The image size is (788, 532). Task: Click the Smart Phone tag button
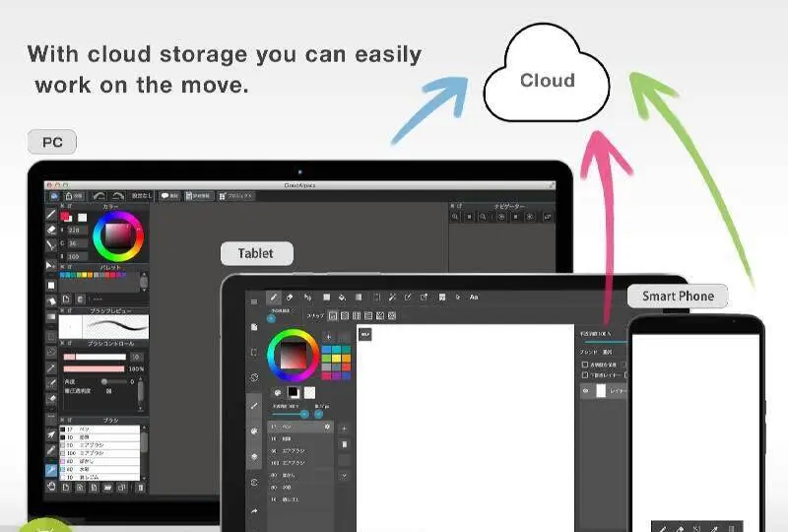pyautogui.click(x=678, y=296)
